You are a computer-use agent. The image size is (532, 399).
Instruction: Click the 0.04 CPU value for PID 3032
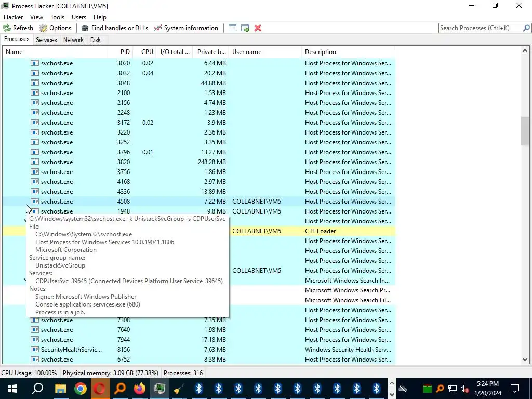tap(148, 73)
